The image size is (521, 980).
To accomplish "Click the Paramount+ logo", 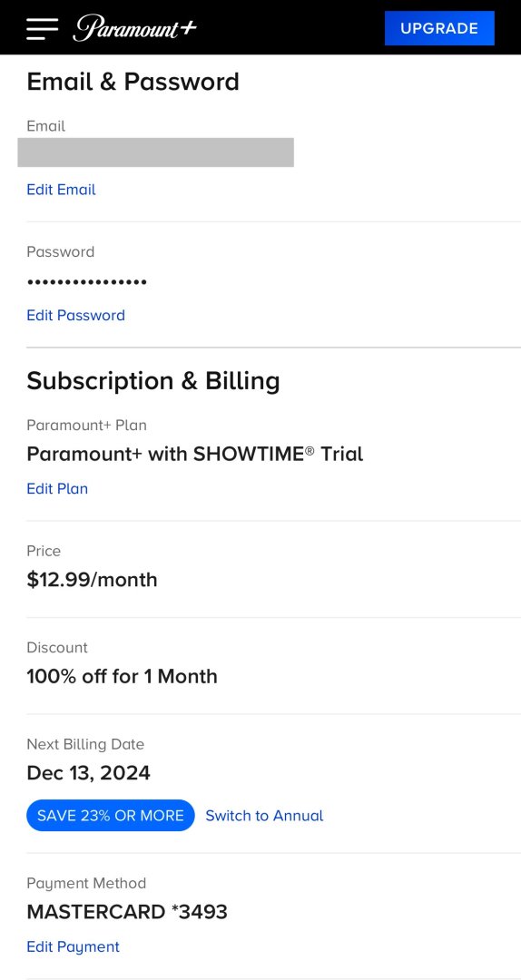I will [x=135, y=28].
